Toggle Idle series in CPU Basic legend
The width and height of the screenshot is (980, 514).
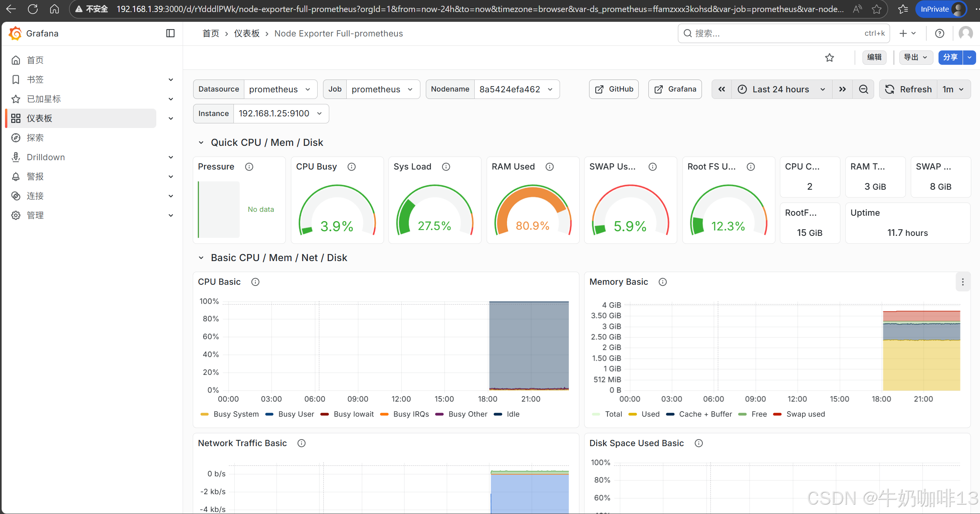tap(513, 414)
